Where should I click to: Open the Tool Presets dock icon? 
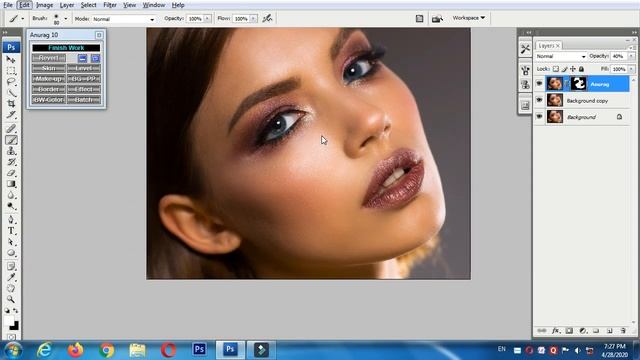click(x=525, y=49)
